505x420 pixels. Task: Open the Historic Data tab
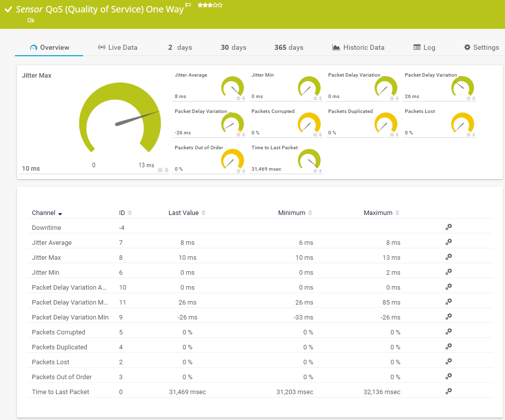tap(358, 48)
